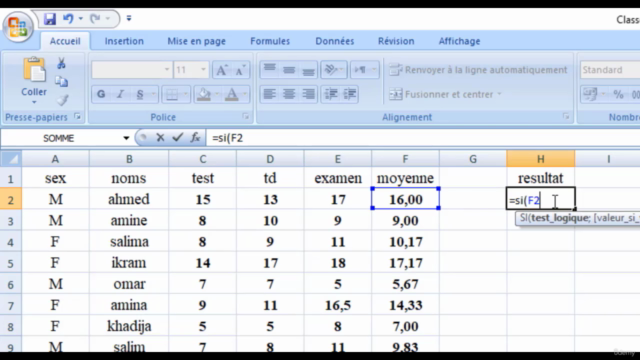Apply cell borders icon
This screenshot has width=640, height=360.
172,95
